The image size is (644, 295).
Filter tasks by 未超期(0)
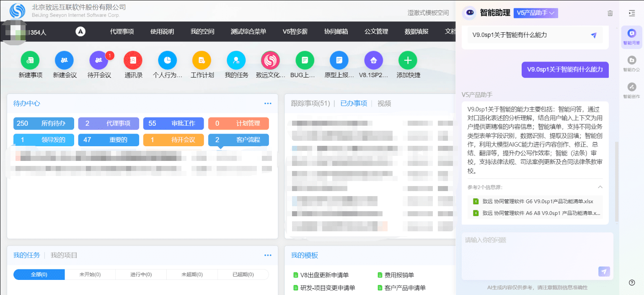coord(192,274)
